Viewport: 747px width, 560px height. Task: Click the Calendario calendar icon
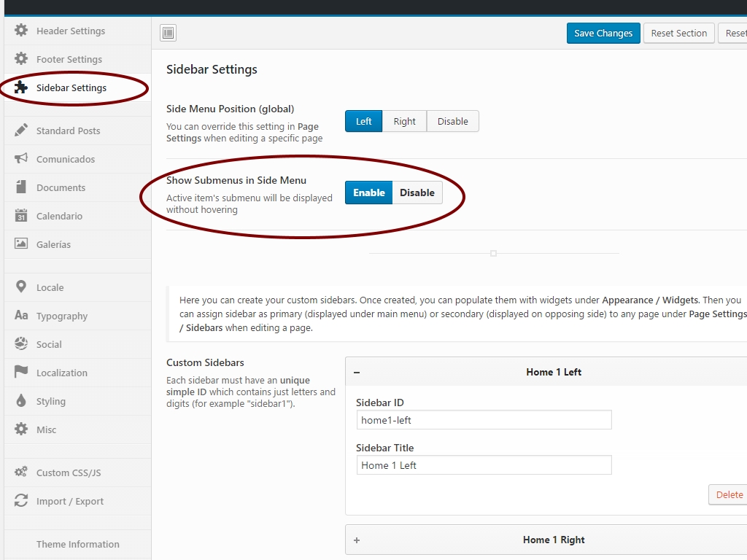pyautogui.click(x=21, y=216)
